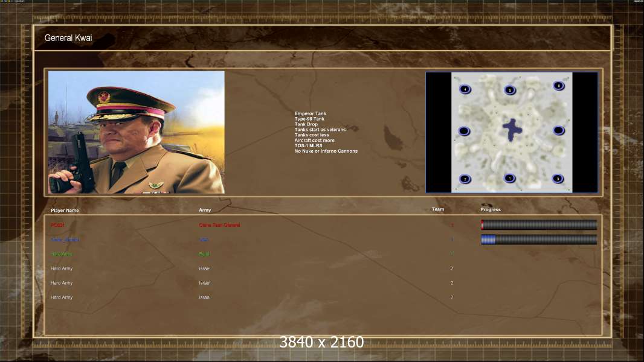The width and height of the screenshot is (644, 362).
Task: Choose start position 4 on the minimap
Action: 465,89
